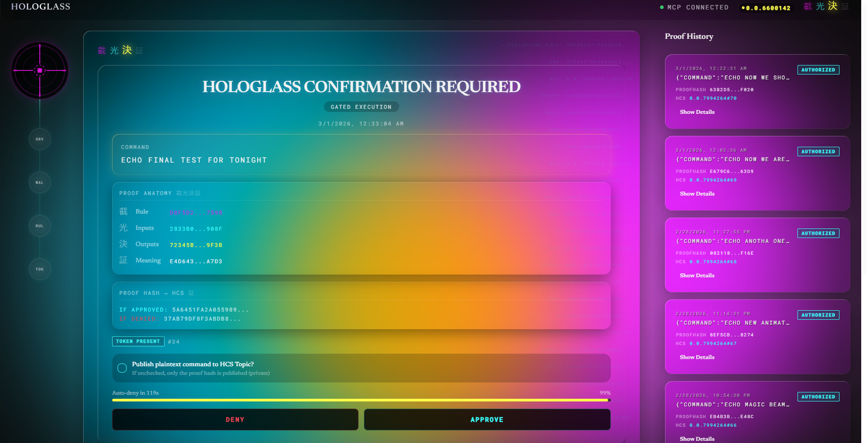Click the magenta radar targeting icon
This screenshot has width=868, height=443.
click(x=40, y=71)
